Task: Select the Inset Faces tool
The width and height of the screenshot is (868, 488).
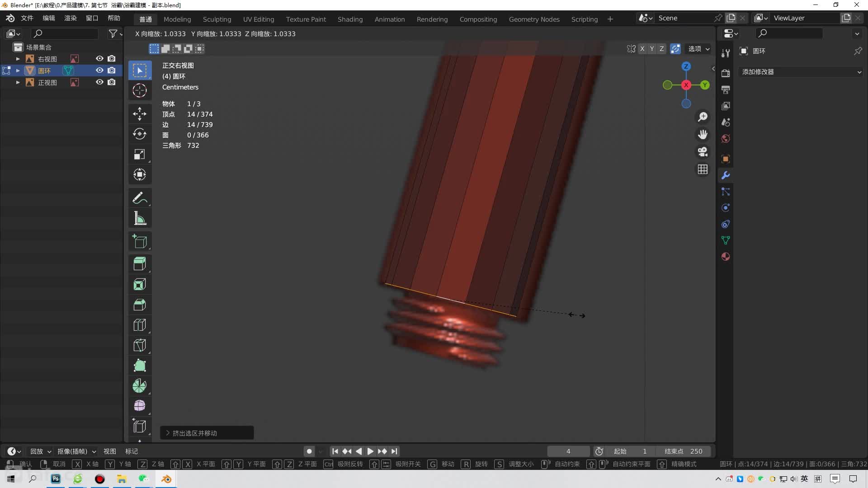Action: (140, 284)
